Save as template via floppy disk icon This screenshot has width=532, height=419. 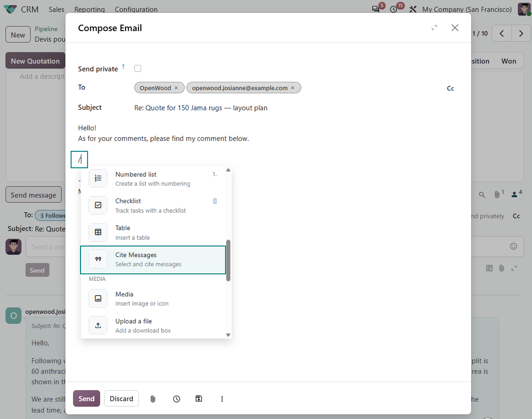point(199,399)
